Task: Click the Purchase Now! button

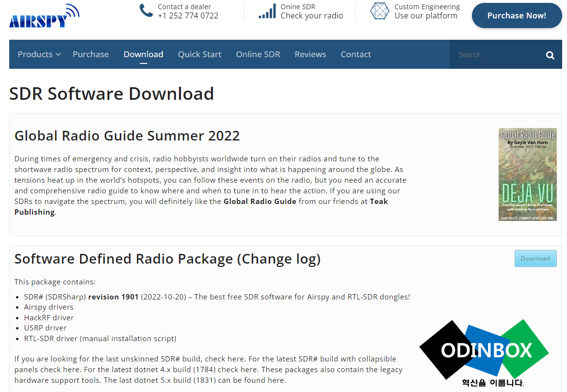Action: [x=517, y=16]
